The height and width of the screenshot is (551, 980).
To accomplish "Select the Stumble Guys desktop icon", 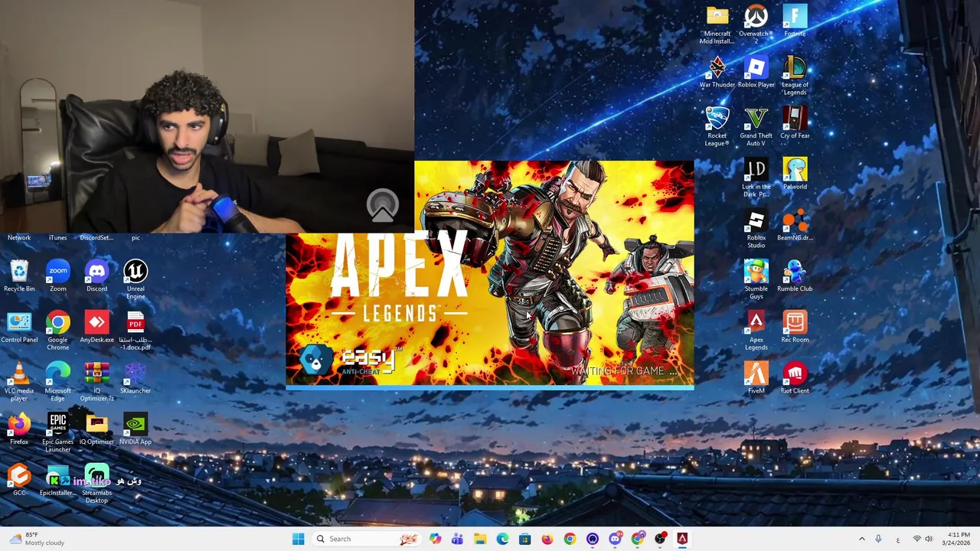I will click(x=756, y=280).
